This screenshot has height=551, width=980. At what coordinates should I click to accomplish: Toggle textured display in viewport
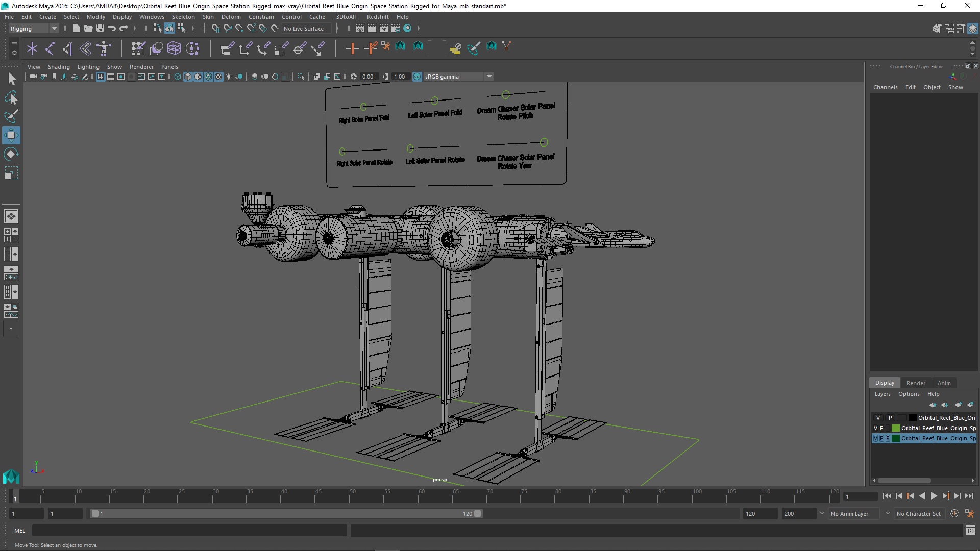[218, 77]
